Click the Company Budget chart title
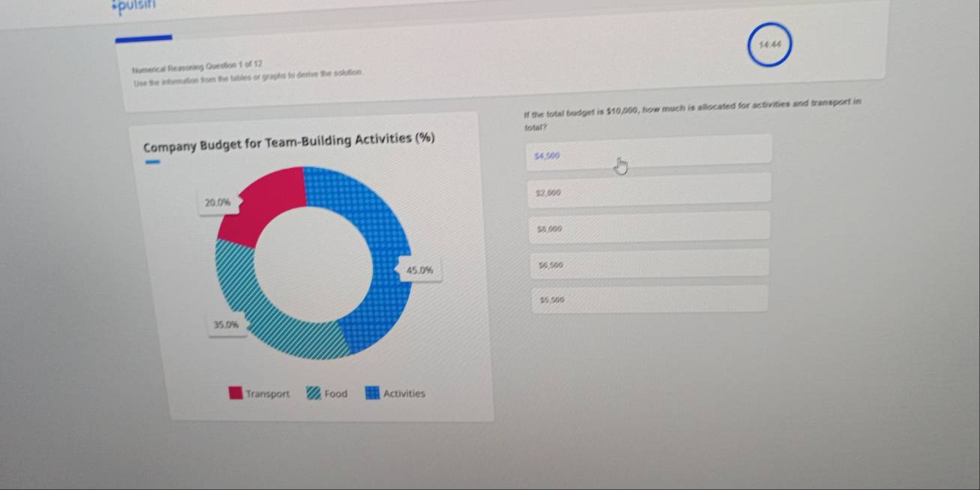The image size is (980, 490). pos(290,140)
